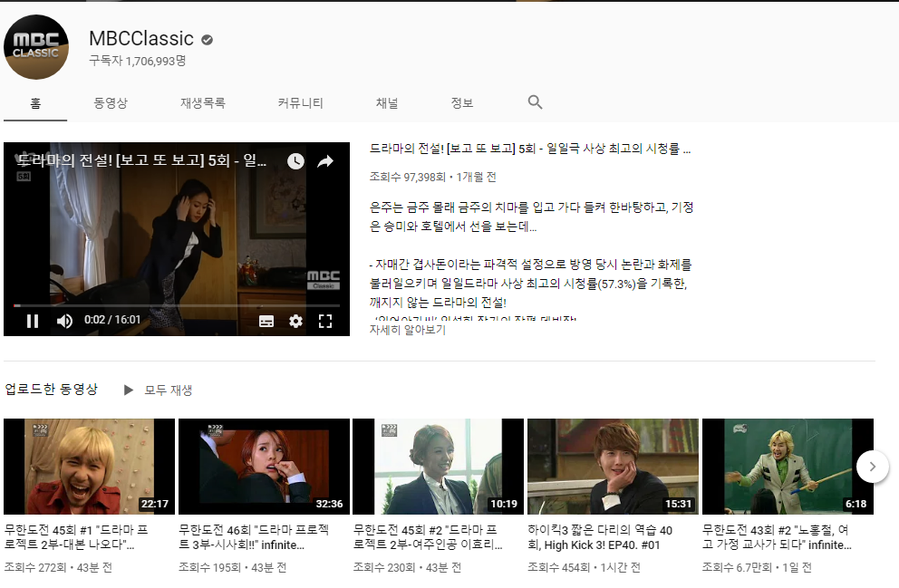This screenshot has width=899, height=588.
Task: Click the MBC Classic watermark in video
Action: point(324,280)
